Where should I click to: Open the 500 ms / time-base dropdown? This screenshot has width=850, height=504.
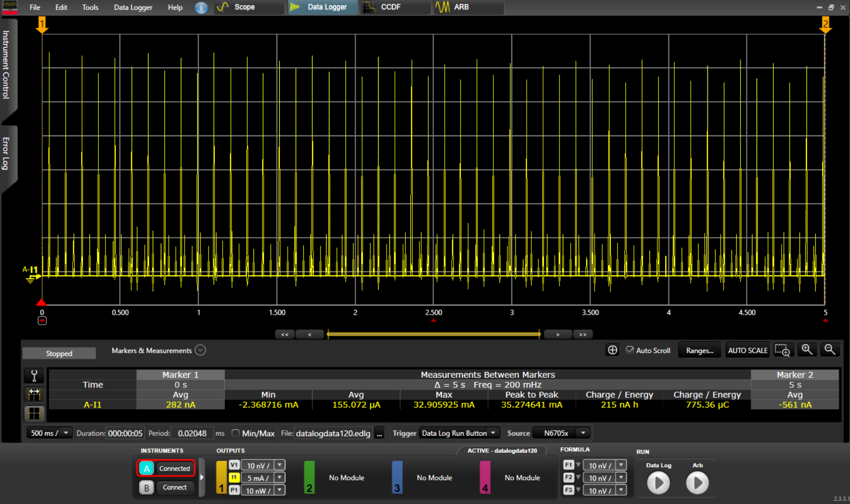(49, 433)
